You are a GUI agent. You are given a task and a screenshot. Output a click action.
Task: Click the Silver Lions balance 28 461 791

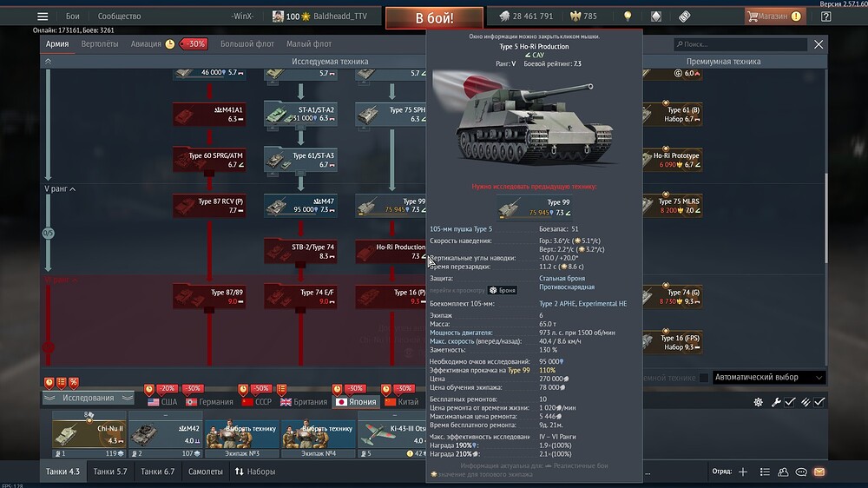(x=526, y=16)
